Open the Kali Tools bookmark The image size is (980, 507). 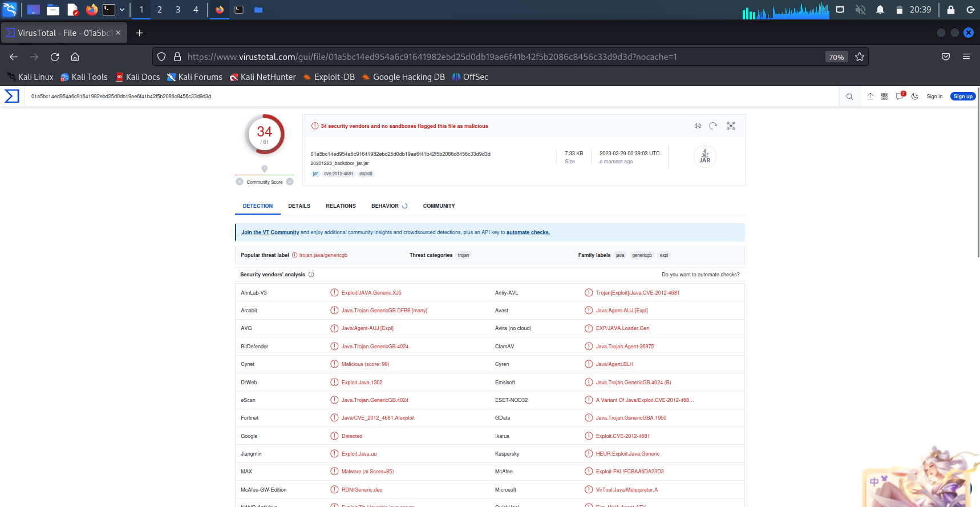(x=84, y=77)
